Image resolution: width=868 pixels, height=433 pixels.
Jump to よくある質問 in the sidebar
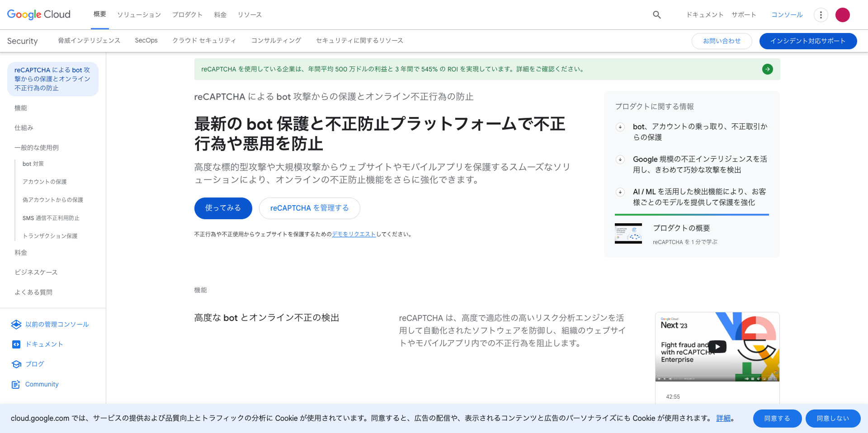click(33, 292)
